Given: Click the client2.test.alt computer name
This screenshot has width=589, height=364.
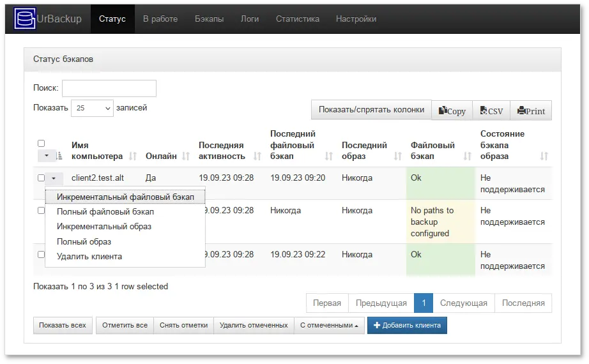Looking at the screenshot, I should click(x=98, y=178).
